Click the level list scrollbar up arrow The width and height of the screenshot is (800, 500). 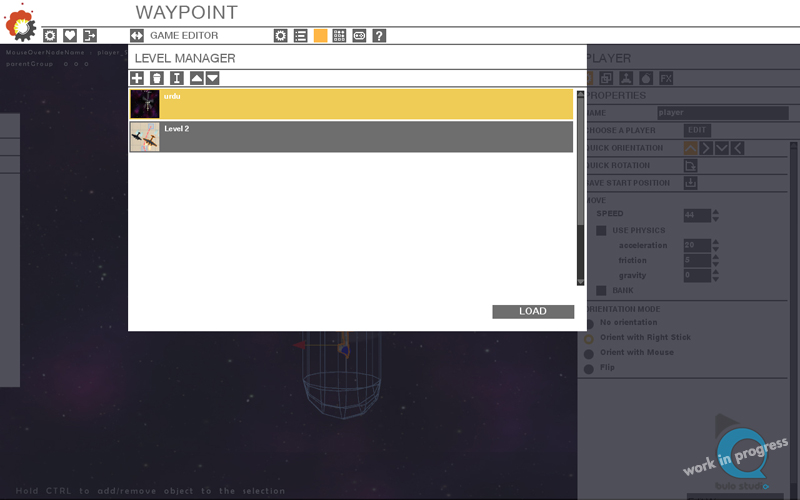tap(581, 94)
